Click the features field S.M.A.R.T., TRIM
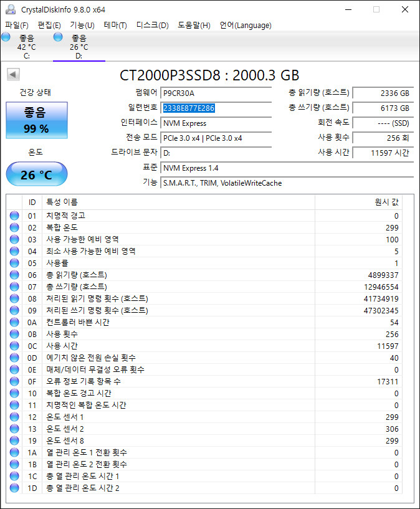This screenshot has width=420, height=509. click(x=287, y=183)
